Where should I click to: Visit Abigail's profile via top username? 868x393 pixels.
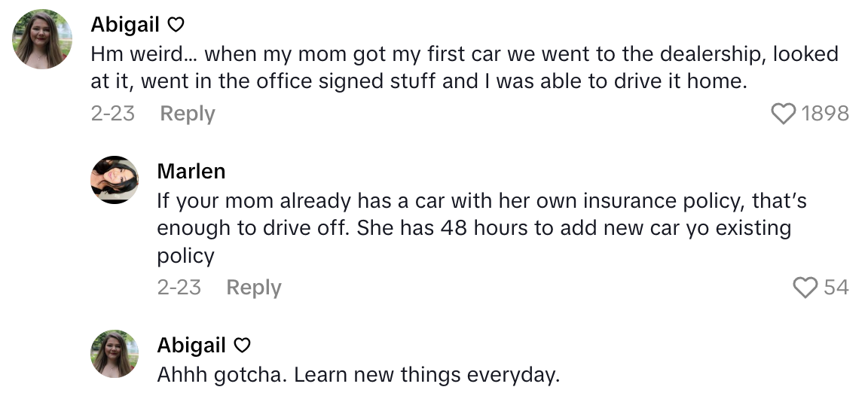[125, 24]
